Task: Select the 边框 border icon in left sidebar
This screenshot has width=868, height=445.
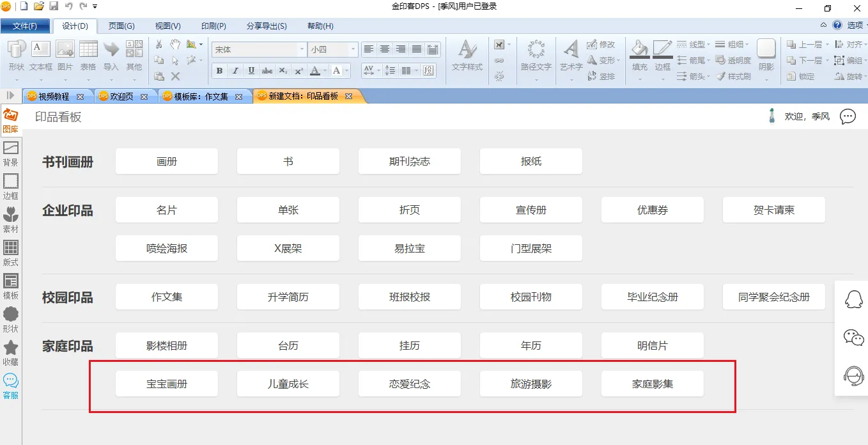Action: point(11,186)
